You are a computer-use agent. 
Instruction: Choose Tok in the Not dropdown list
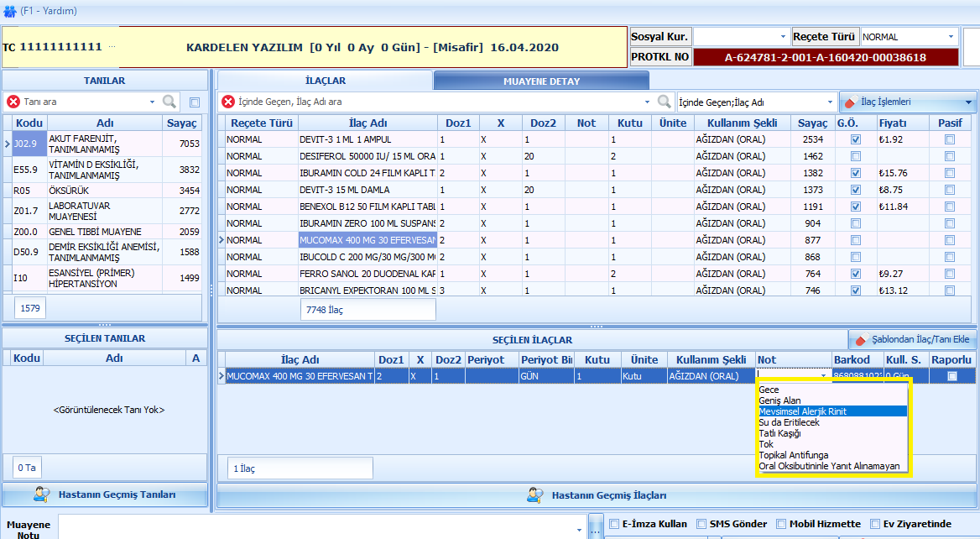point(766,444)
